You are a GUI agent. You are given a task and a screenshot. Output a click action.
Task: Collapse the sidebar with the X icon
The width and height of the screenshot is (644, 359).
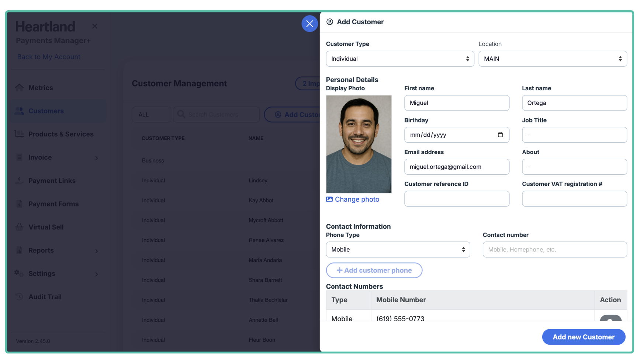(x=95, y=26)
